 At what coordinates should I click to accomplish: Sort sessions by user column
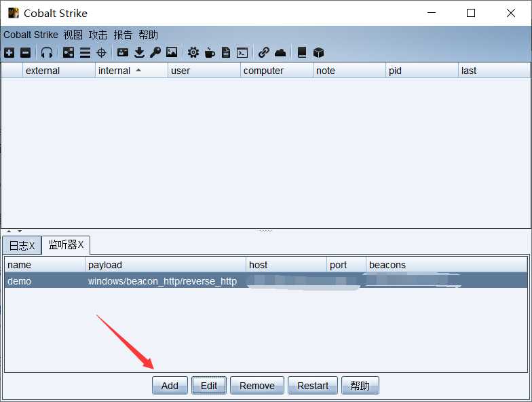click(204, 71)
